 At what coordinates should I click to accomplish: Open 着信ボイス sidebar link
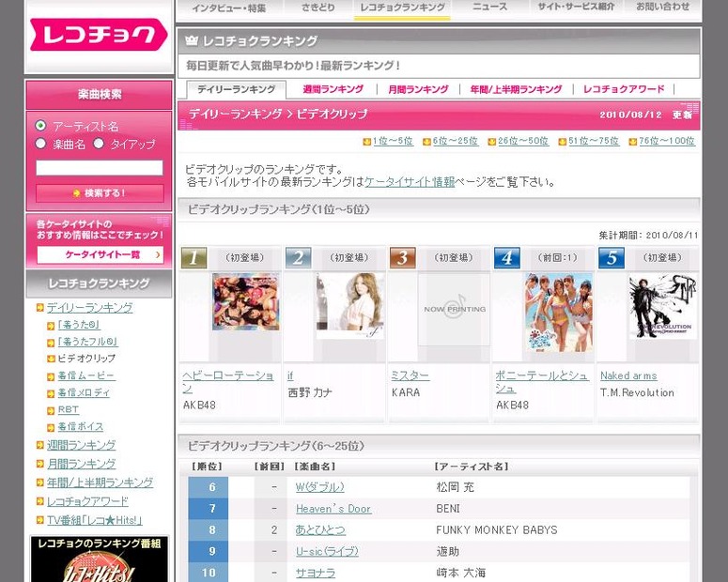pyautogui.click(x=81, y=426)
